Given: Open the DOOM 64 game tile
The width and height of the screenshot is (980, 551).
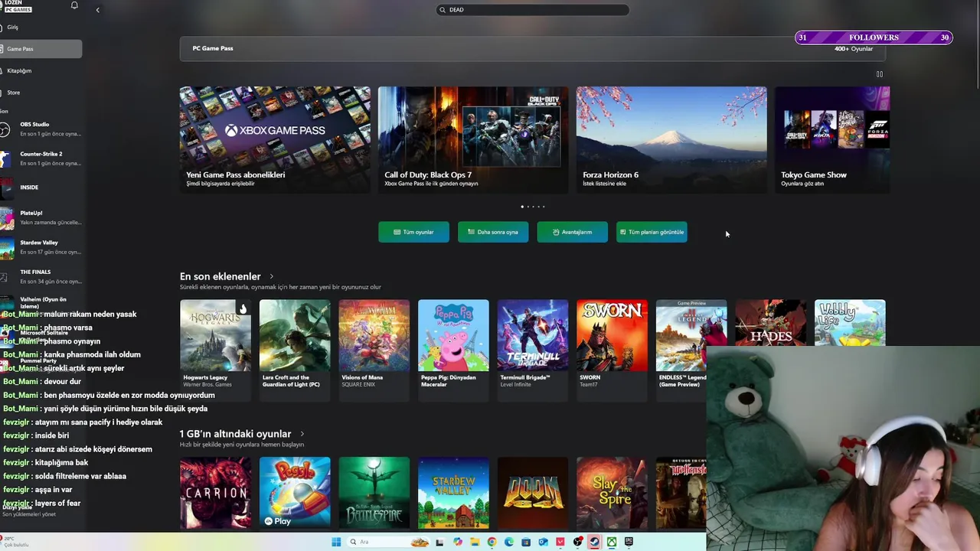Looking at the screenshot, I should (533, 493).
